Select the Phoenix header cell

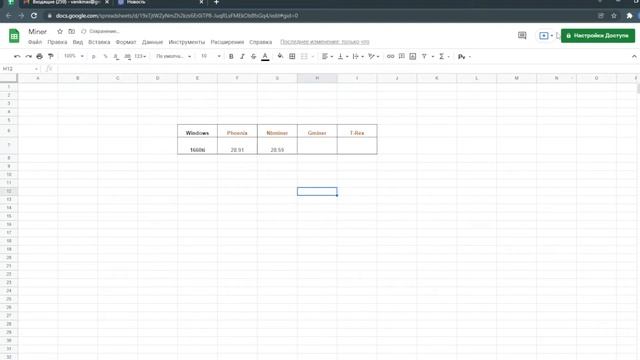(237, 131)
